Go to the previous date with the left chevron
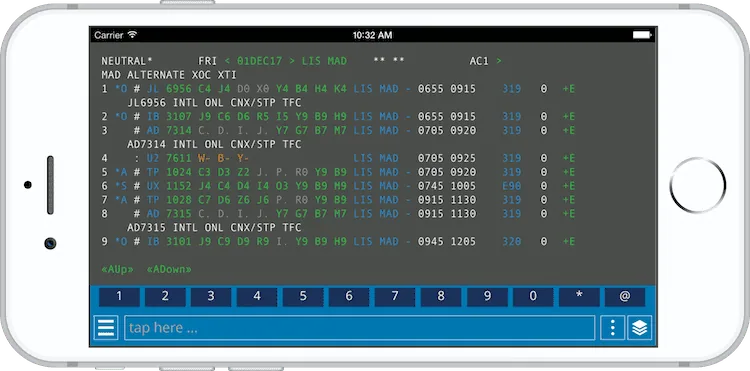750x371 pixels. (227, 61)
